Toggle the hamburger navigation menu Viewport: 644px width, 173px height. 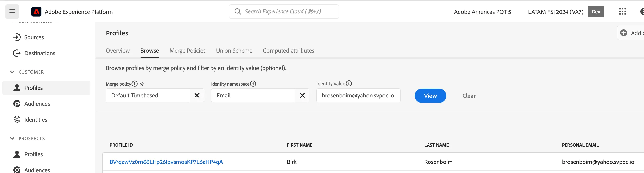(x=12, y=11)
